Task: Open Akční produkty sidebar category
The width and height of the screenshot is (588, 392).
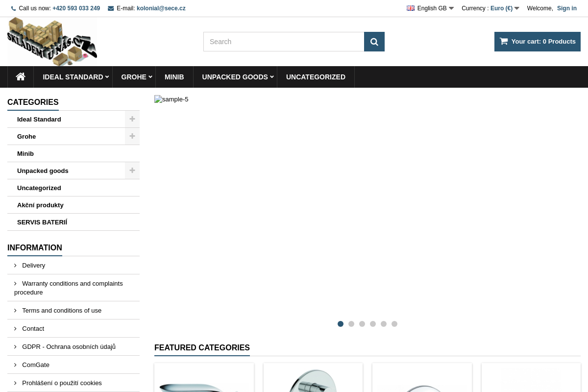Action: 40,205
